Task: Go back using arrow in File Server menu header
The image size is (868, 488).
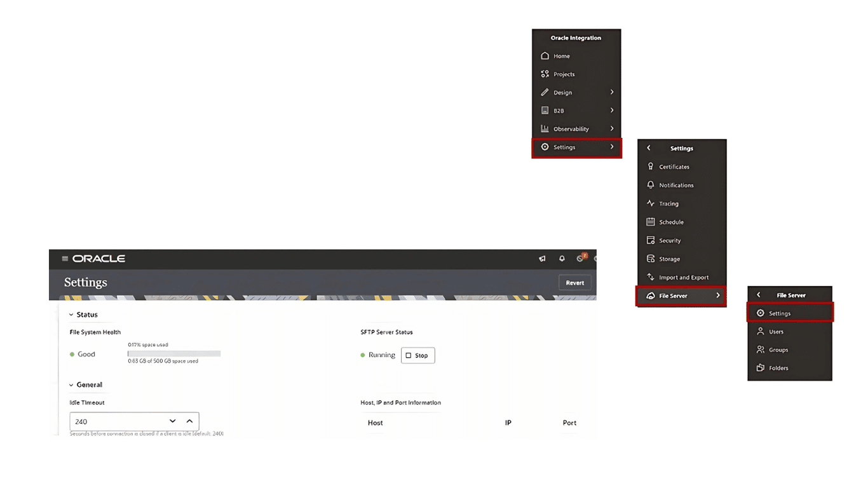Action: point(758,295)
